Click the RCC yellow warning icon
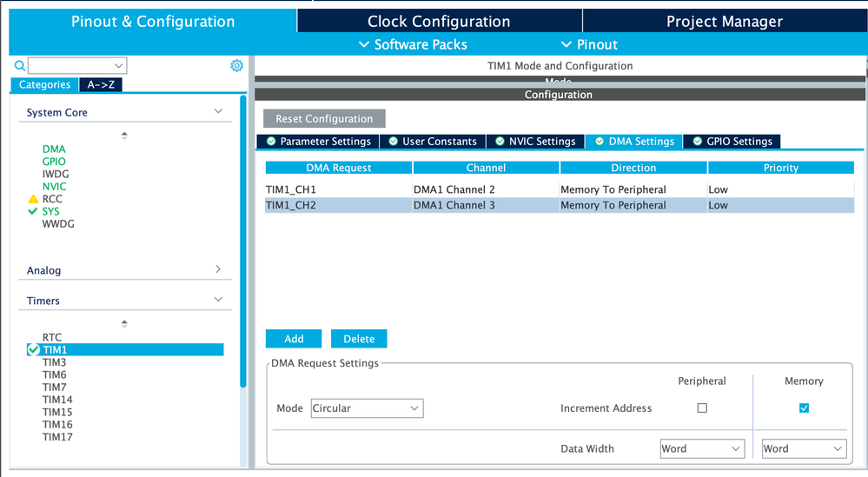The height and width of the screenshot is (477, 868). tap(33, 199)
